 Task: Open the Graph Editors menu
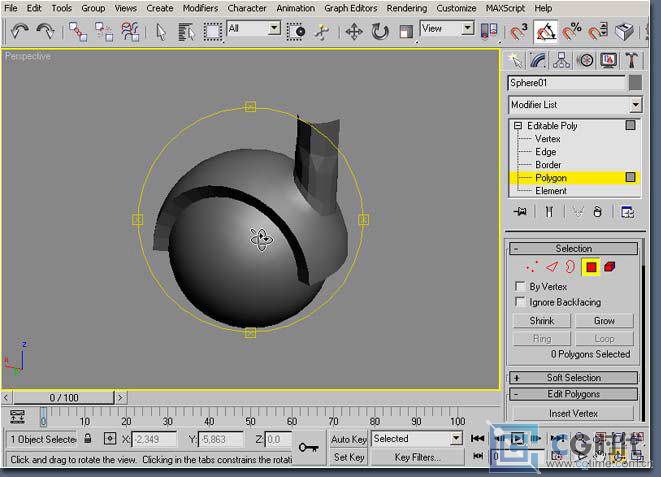click(350, 8)
